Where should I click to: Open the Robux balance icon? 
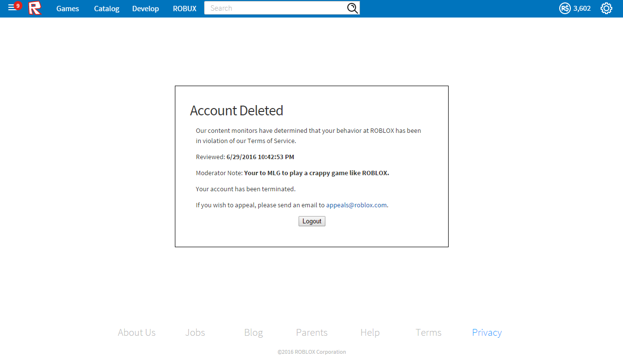[x=565, y=8]
